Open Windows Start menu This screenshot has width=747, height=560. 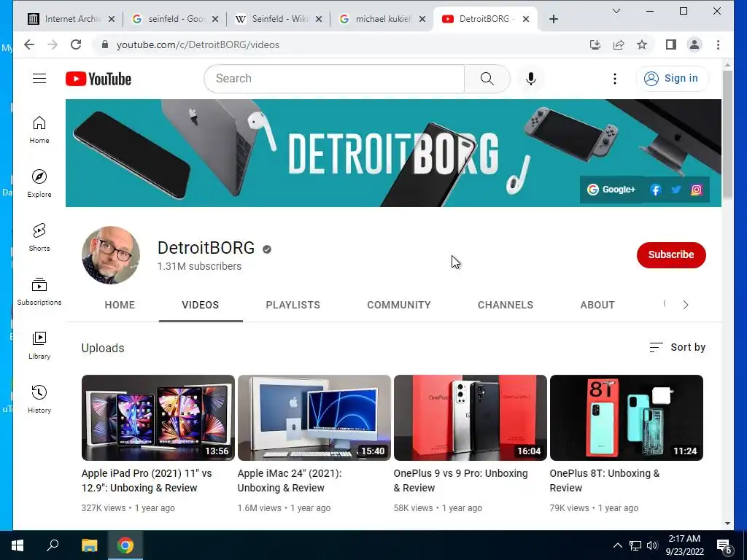[18, 545]
